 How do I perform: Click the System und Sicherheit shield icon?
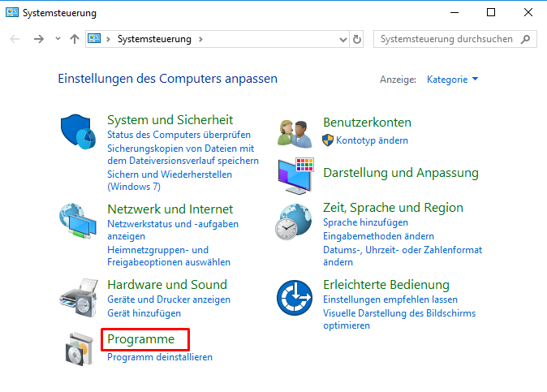click(x=78, y=131)
